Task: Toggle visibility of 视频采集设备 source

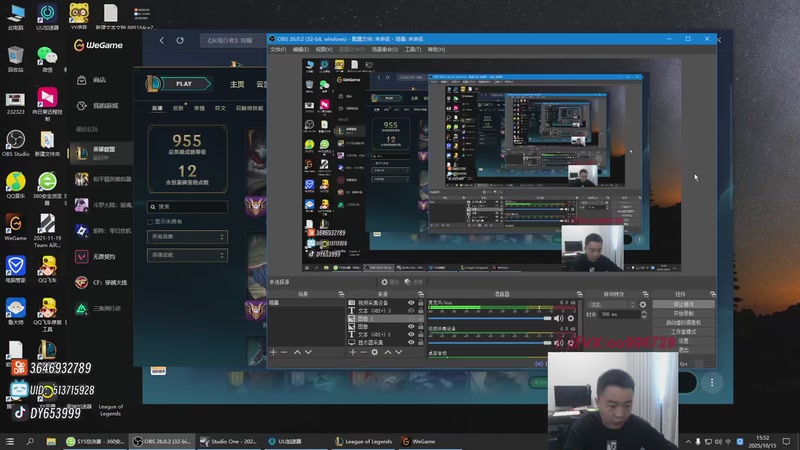Action: 411,303
